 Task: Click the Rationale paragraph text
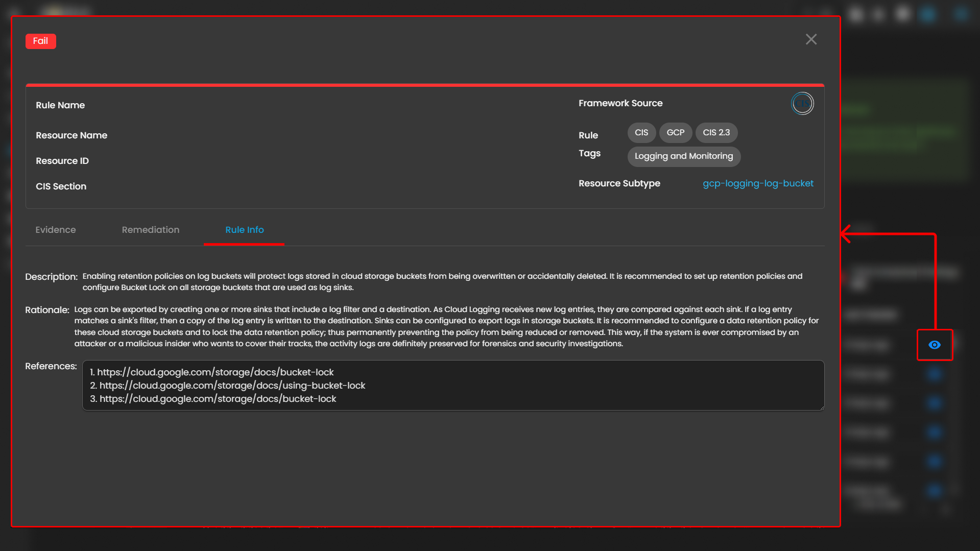coord(446,326)
